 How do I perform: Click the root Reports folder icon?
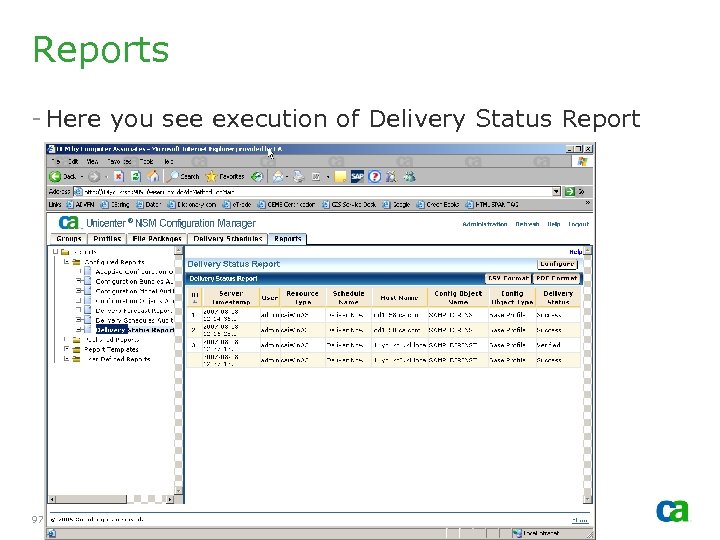pyautogui.click(x=65, y=252)
